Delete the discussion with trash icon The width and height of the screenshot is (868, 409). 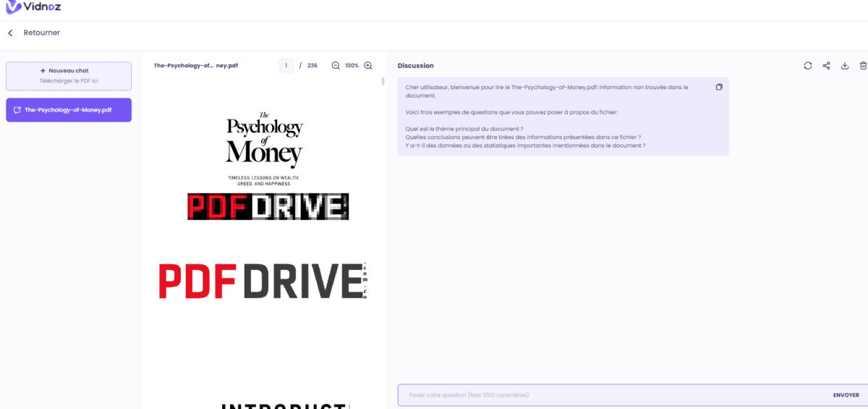[863, 66]
